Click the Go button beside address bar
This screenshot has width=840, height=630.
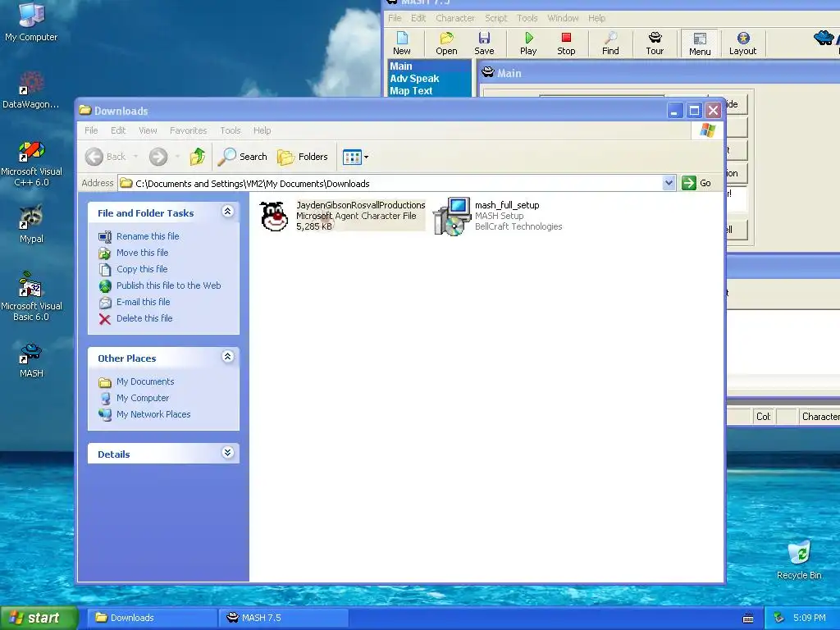[x=697, y=183]
